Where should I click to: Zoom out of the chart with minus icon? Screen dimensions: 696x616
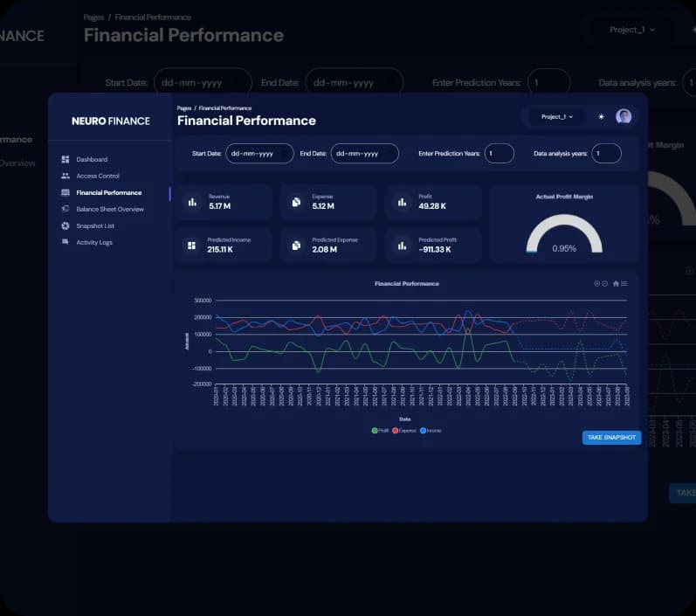pos(604,283)
